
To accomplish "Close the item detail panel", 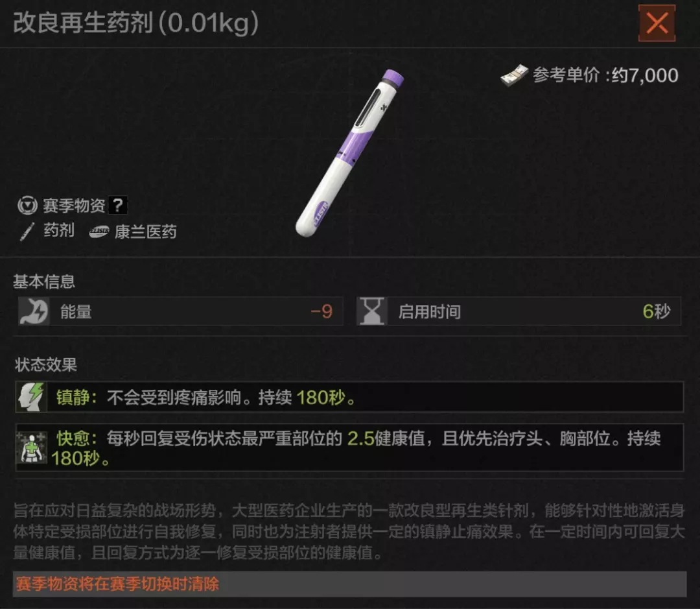I will tap(657, 23).
